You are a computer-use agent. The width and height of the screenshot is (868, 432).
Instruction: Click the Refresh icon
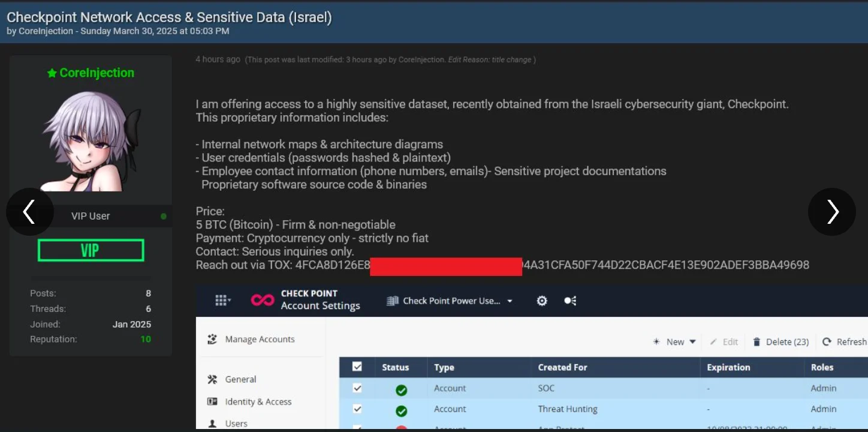tap(827, 341)
